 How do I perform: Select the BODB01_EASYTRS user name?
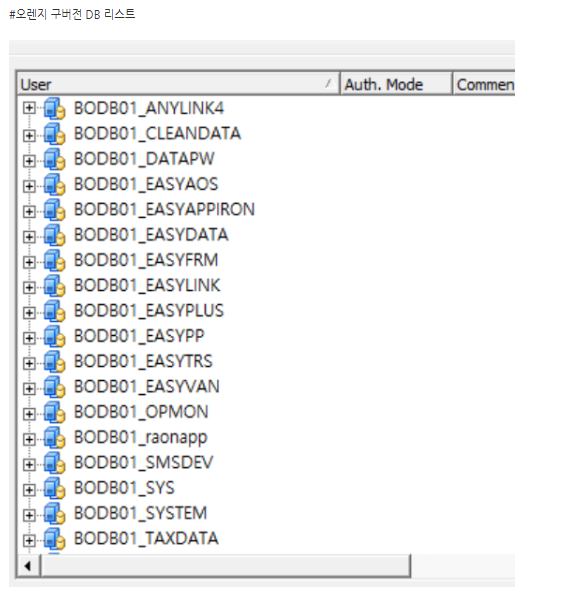143,362
